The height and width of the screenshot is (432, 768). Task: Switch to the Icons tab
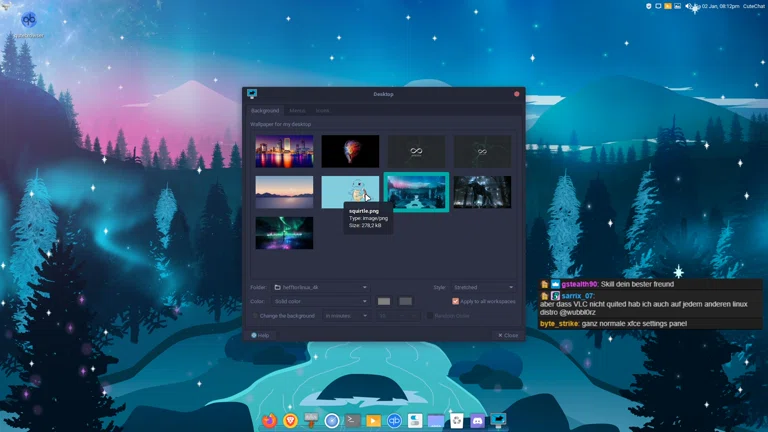322,110
